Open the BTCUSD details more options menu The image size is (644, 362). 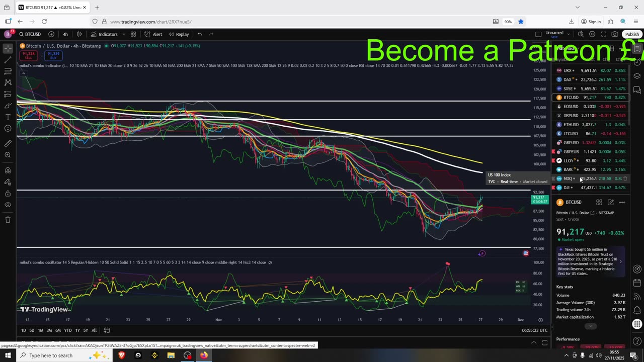point(622,202)
